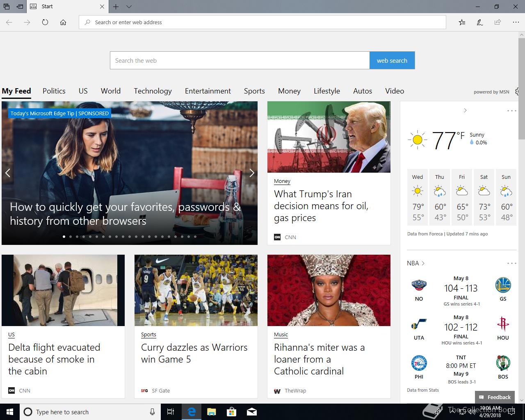Image resolution: width=525 pixels, height=420 pixels.
Task: Click the address bar search field
Action: point(262,22)
